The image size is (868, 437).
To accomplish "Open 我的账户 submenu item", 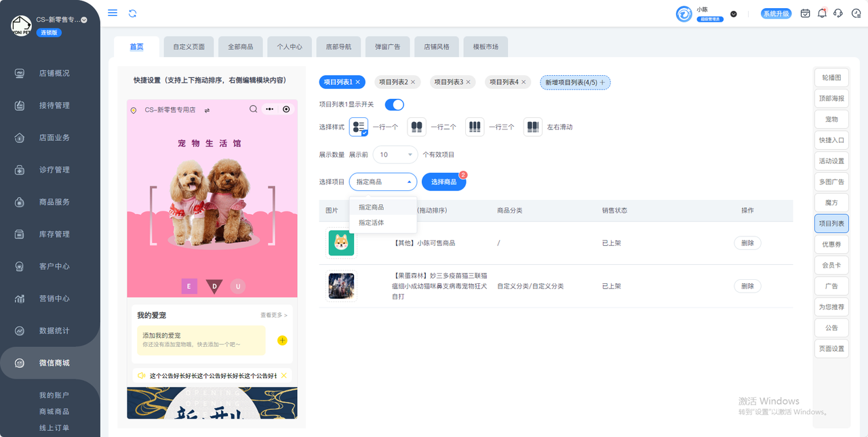I will pos(54,395).
